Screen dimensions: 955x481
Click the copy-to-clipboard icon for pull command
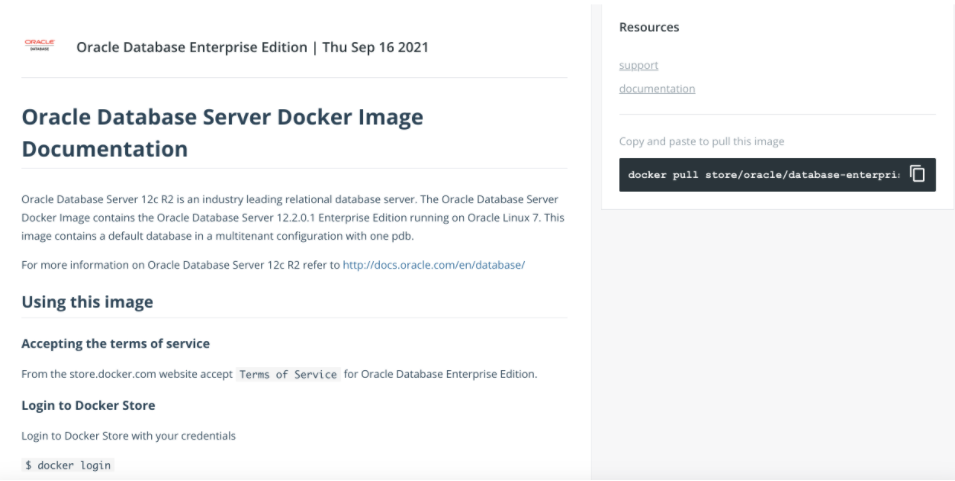click(x=917, y=174)
